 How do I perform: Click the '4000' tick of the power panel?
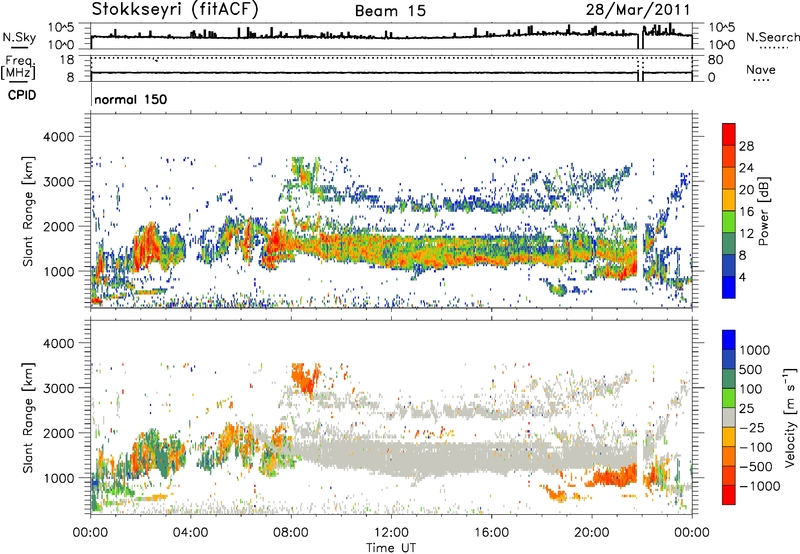pyautogui.click(x=59, y=137)
